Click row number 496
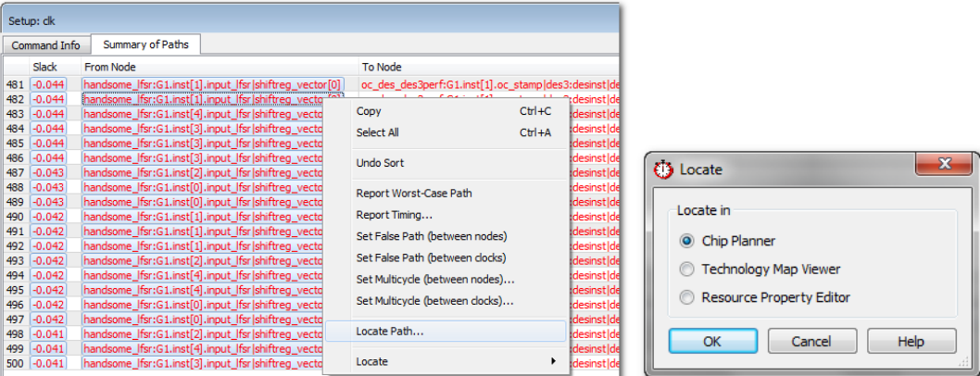This screenshot has height=376, width=980. [15, 304]
